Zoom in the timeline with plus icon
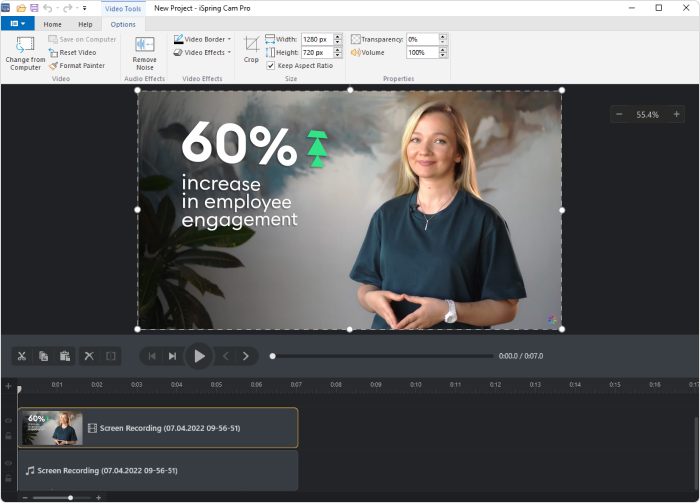 pos(99,498)
